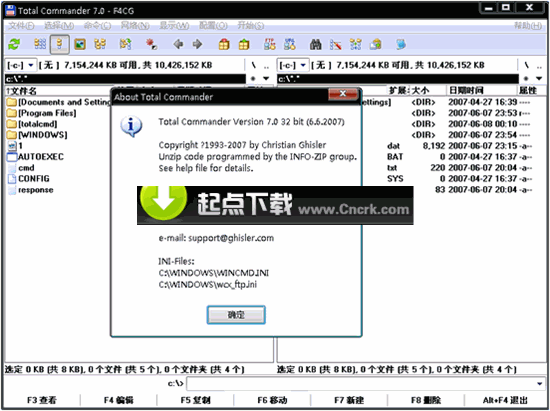This screenshot has width=550, height=411.
Task: Open file search with binoculars icon
Action: coord(316,44)
